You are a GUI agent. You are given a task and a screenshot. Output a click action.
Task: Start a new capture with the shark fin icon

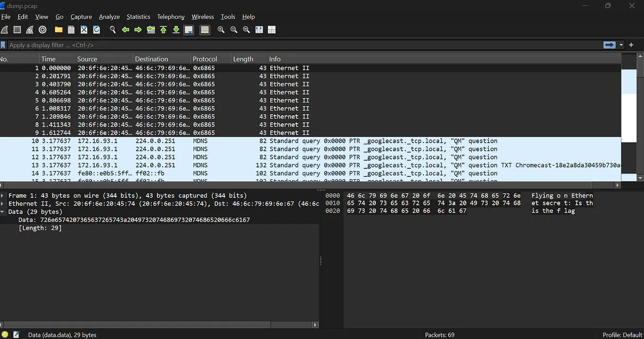(5, 29)
